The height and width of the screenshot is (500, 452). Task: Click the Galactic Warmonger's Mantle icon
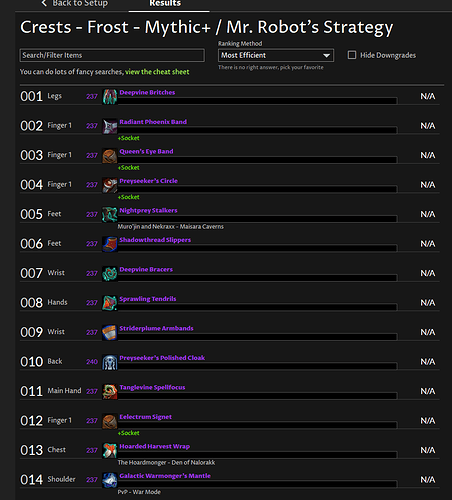[110, 480]
